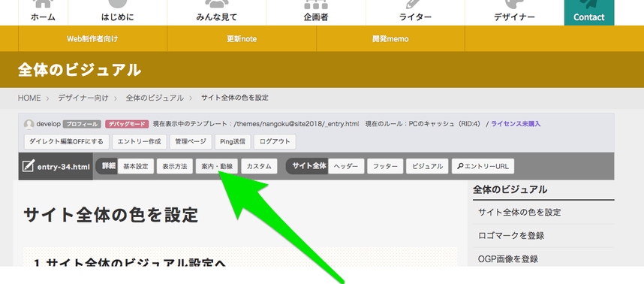Open the 開発memo tab
This screenshot has width=644, height=284.
tap(390, 39)
